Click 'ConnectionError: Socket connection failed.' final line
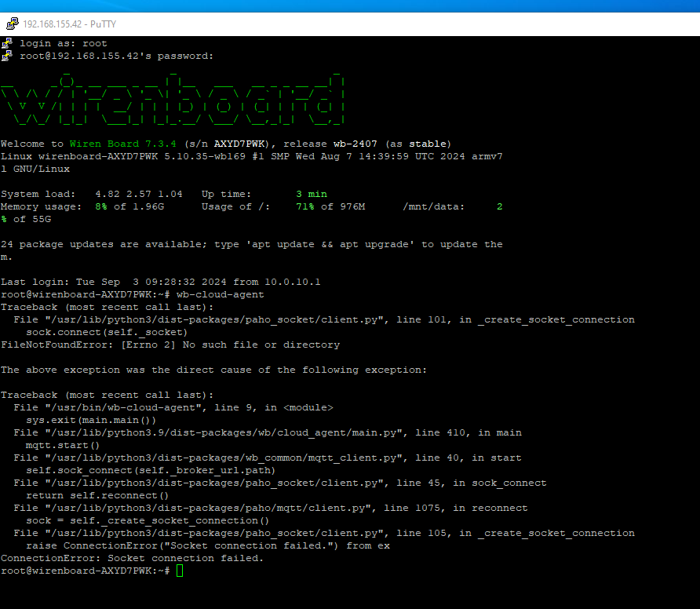 tap(132, 558)
